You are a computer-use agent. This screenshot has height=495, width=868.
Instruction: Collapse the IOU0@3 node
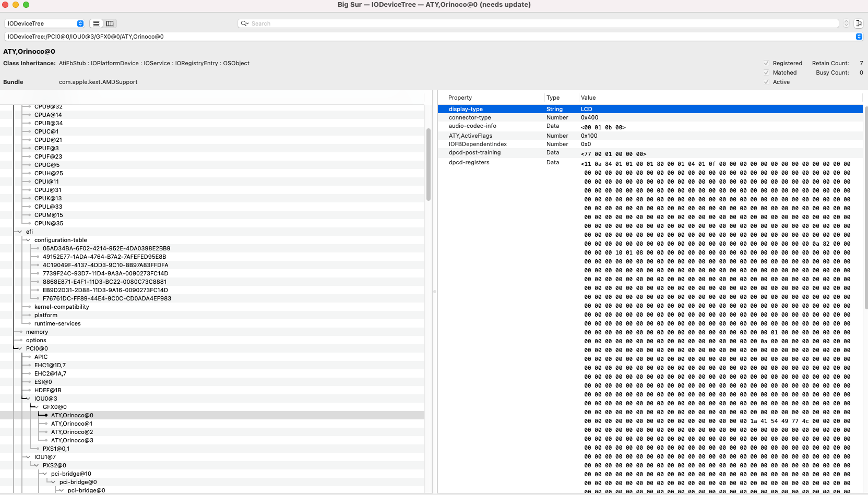[28, 399]
